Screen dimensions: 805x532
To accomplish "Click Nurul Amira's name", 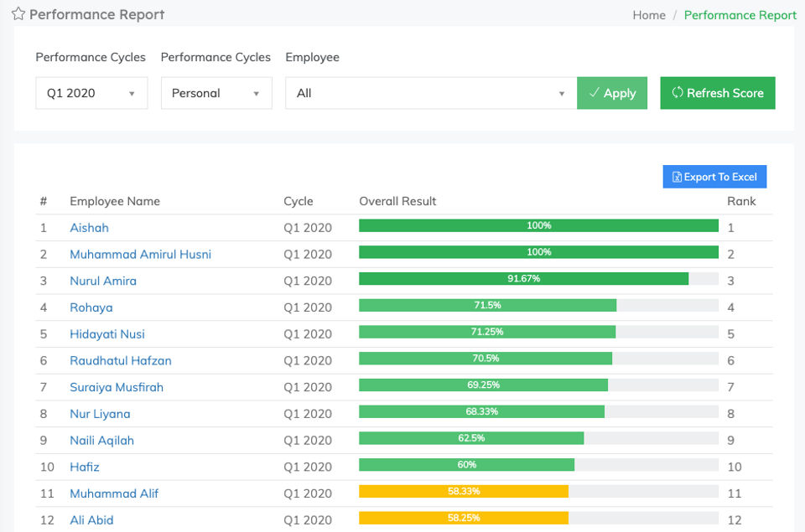I will click(102, 281).
